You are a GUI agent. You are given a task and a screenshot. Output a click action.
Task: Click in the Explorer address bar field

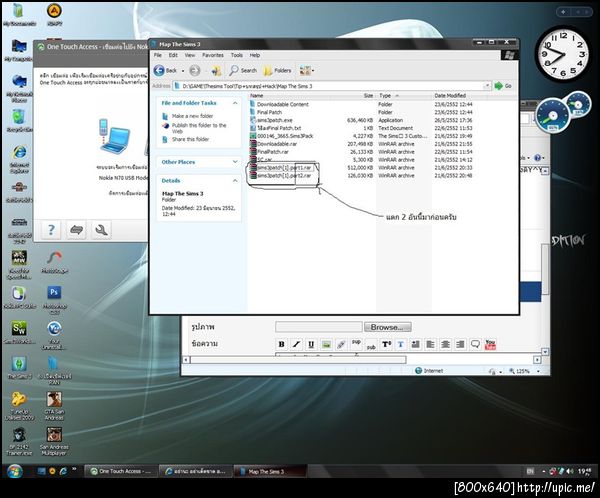coord(329,86)
